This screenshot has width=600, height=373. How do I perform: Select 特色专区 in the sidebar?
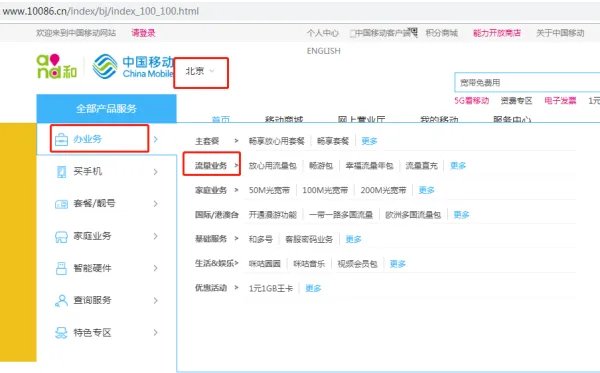tap(92, 332)
